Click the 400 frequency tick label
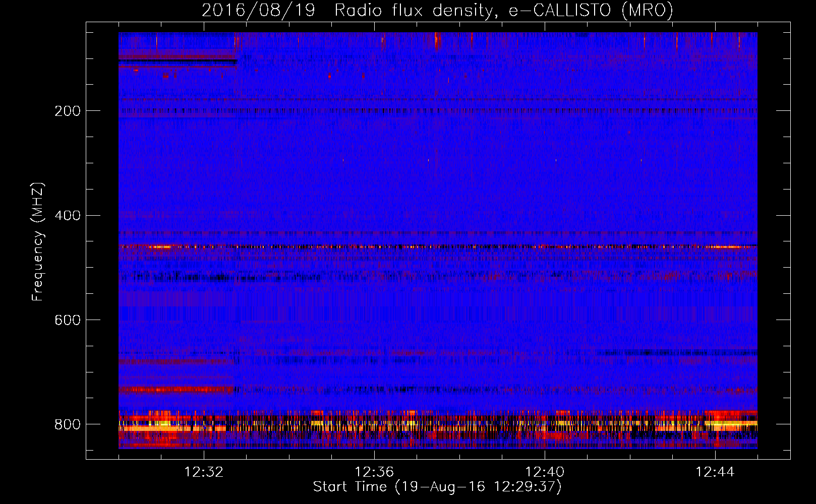 tap(68, 216)
